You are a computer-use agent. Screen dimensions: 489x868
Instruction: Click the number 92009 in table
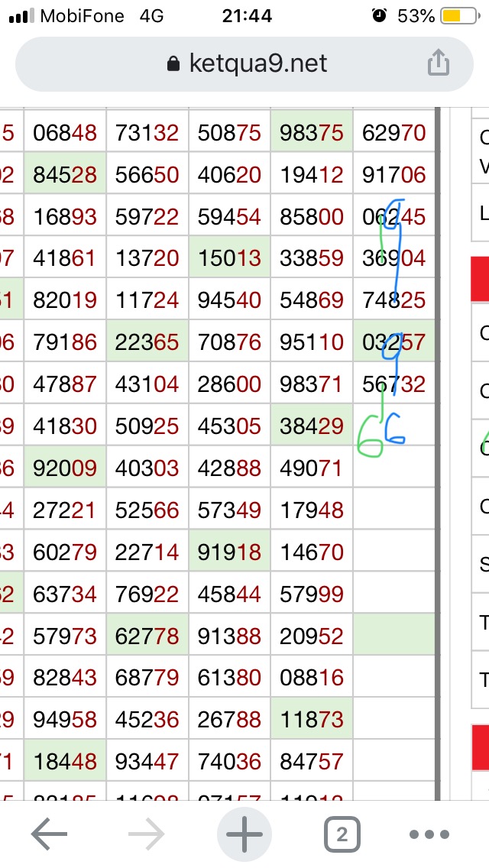point(65,468)
